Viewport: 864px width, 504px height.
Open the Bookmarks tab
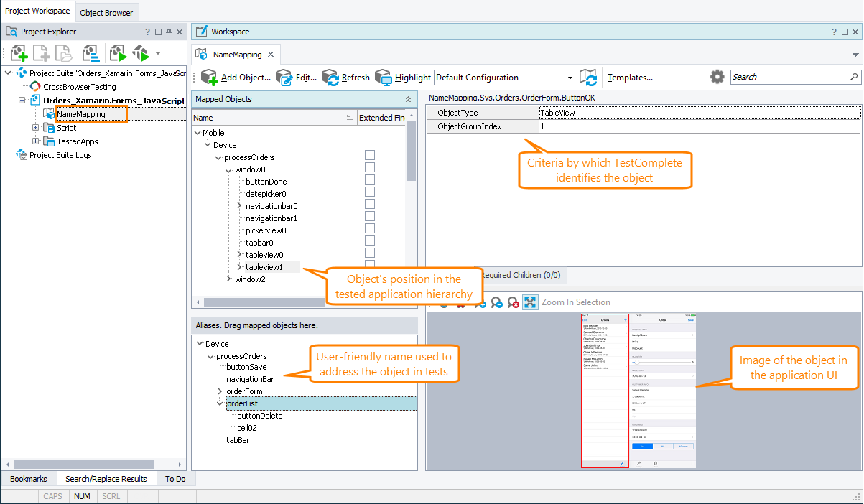(29, 479)
